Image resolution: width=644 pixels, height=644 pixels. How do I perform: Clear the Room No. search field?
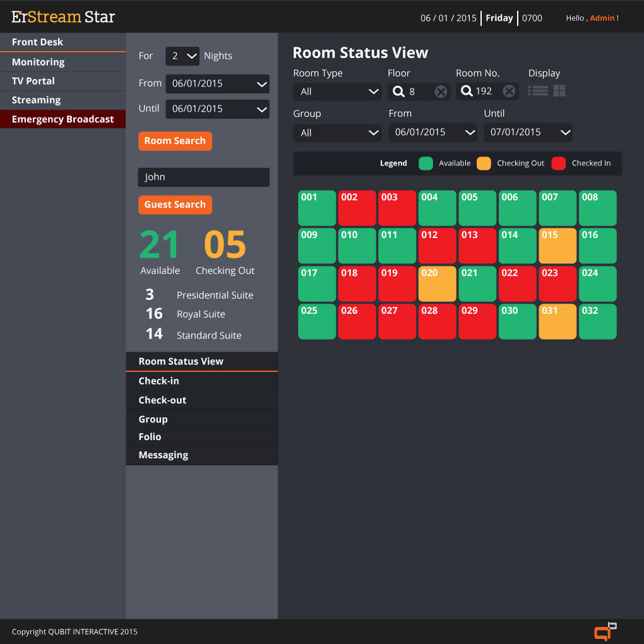tap(509, 91)
